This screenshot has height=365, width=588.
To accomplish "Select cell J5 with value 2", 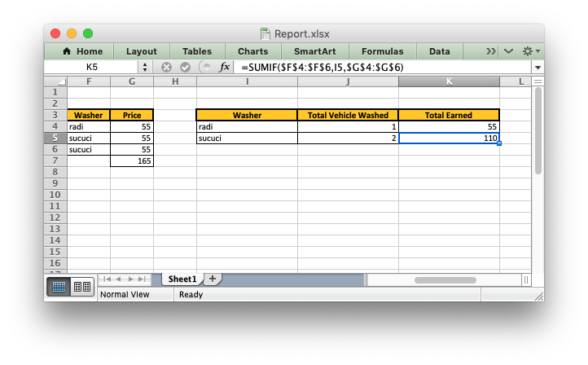I will [x=348, y=138].
